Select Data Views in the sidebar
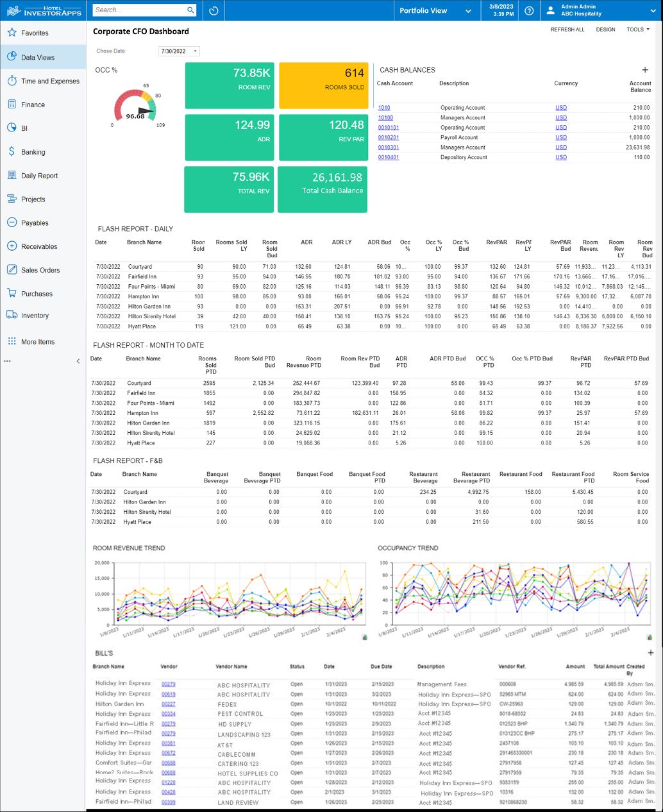Screen dimensions: 663x812 [x=38, y=57]
